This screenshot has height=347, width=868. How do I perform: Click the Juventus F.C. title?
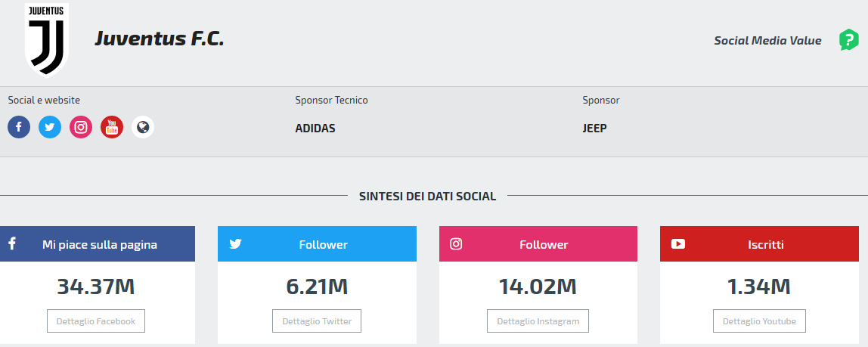pos(160,39)
